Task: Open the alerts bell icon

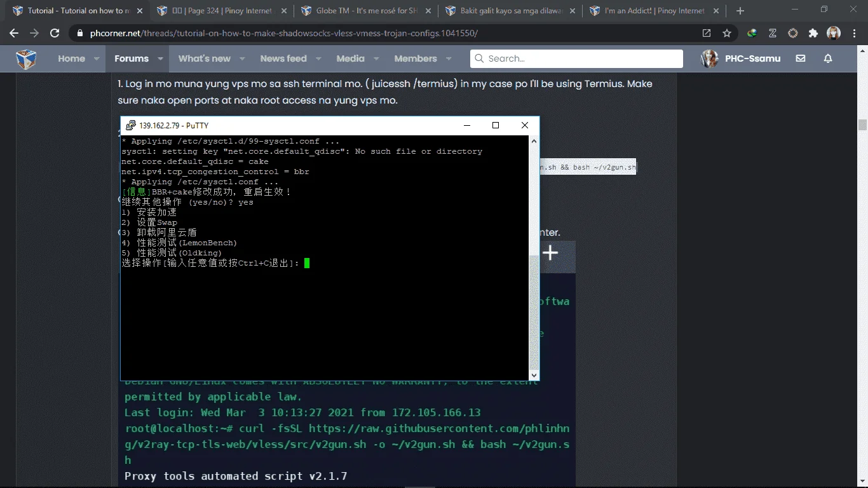Action: (828, 58)
